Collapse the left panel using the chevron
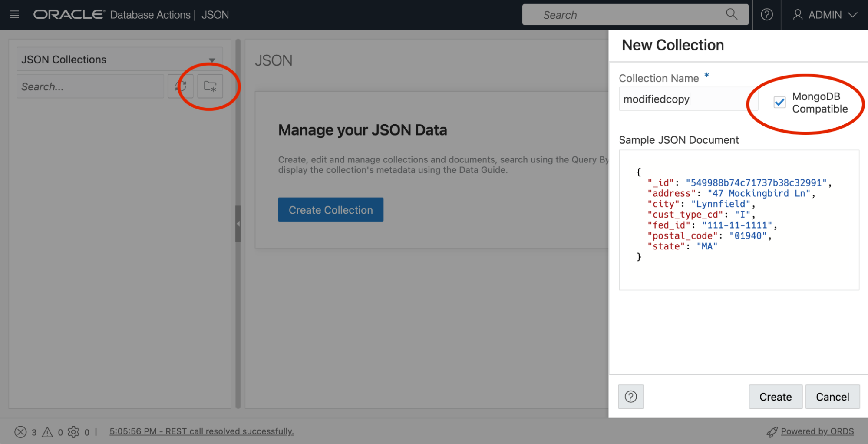This screenshot has width=868, height=444. [238, 223]
